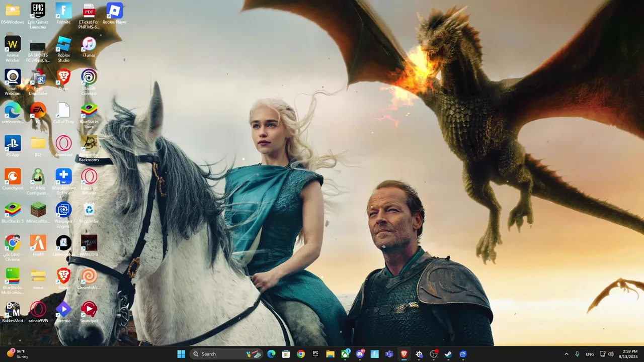Open Microsoft Store from the taskbar

[286, 354]
